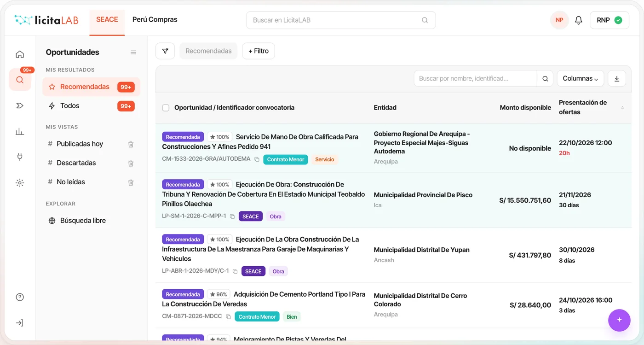The height and width of the screenshot is (345, 644).
Task: Open the bar chart analytics icon
Action: point(20,132)
